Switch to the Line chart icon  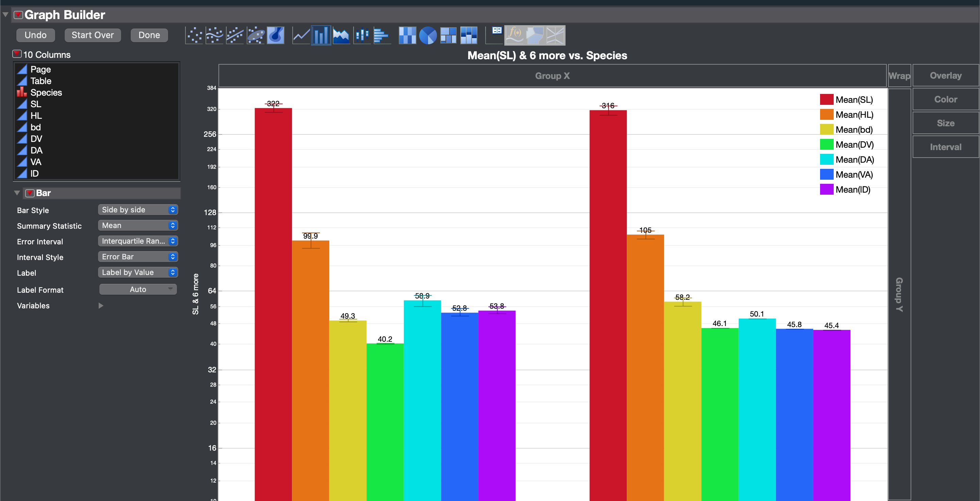[301, 35]
